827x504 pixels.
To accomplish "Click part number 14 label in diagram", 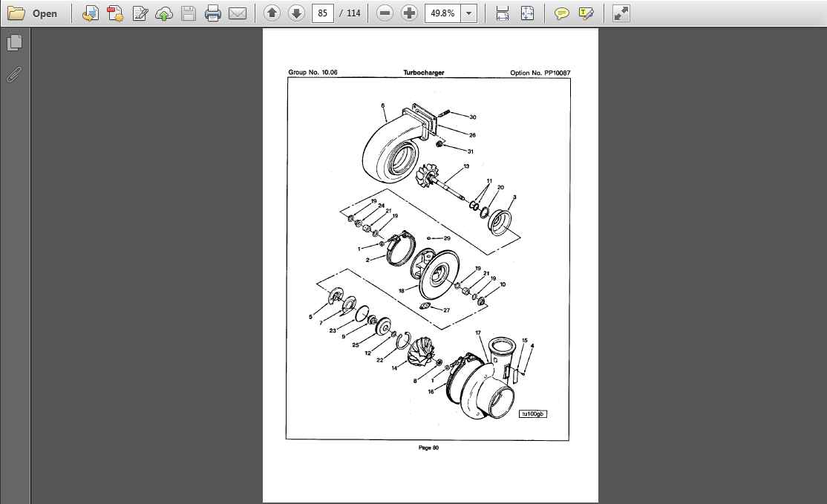I will pos(394,368).
